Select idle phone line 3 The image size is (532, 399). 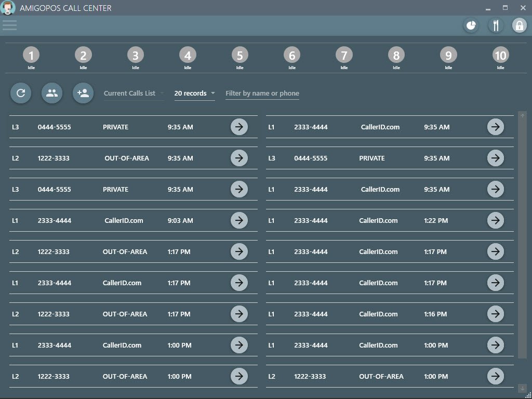[135, 56]
